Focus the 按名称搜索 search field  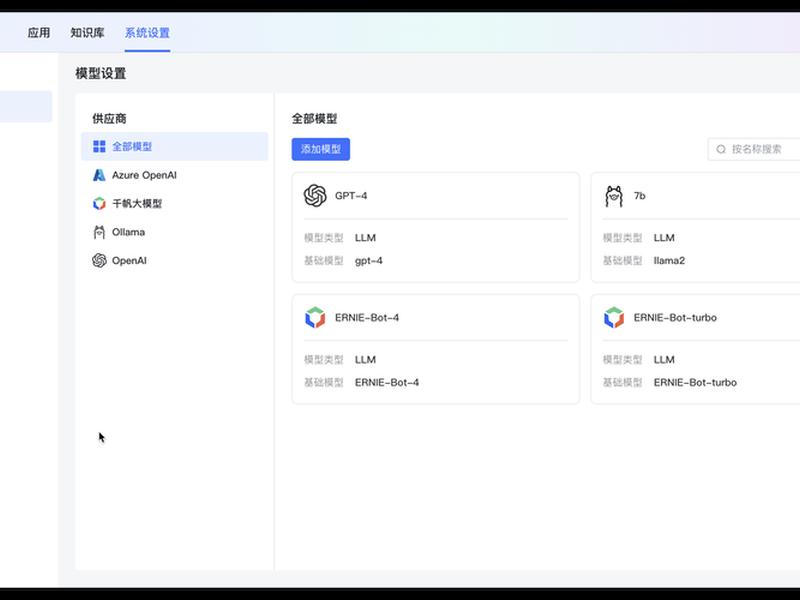754,149
